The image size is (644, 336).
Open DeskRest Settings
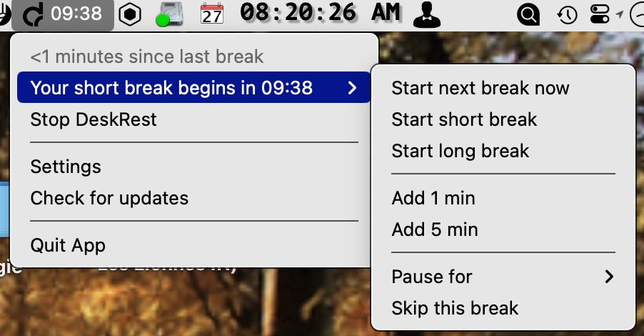click(x=66, y=167)
